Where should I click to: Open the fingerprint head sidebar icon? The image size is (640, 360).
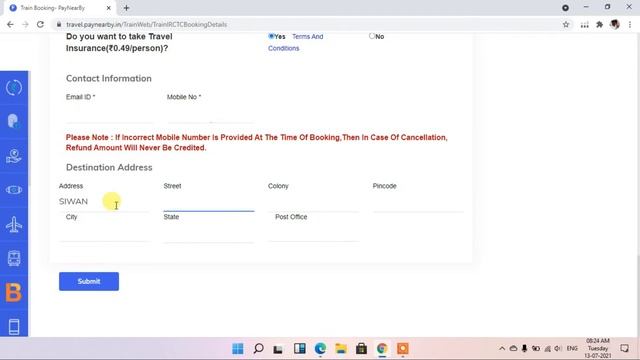(x=13, y=121)
